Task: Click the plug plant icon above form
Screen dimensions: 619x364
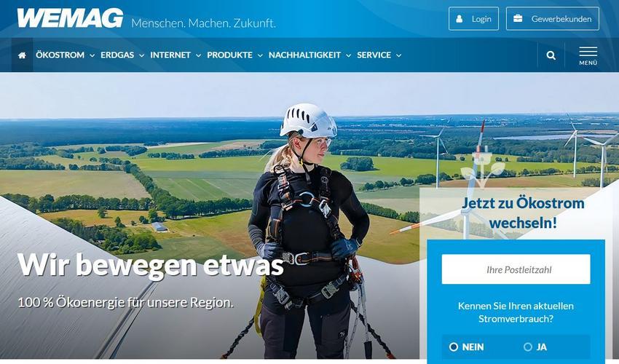Action: click(483, 167)
